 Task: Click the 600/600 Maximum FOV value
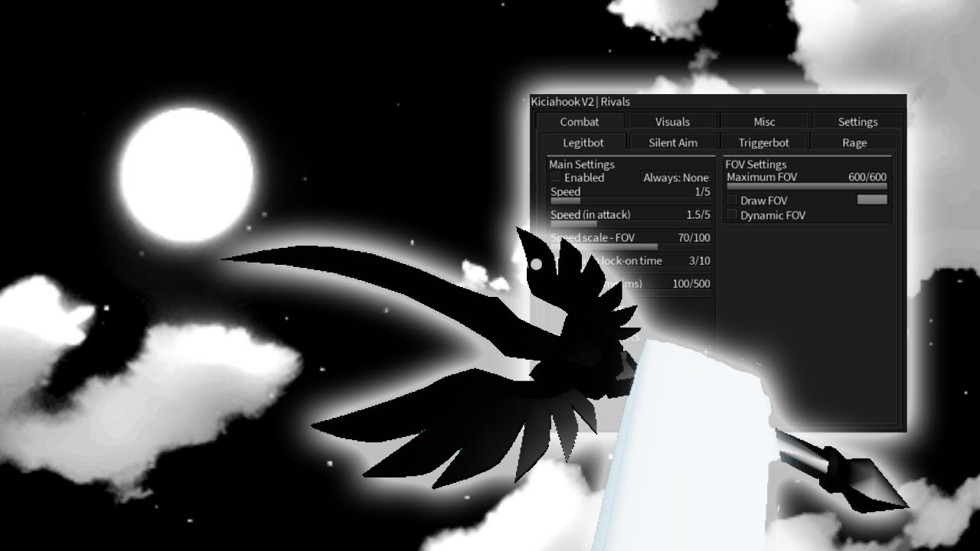[x=867, y=177]
